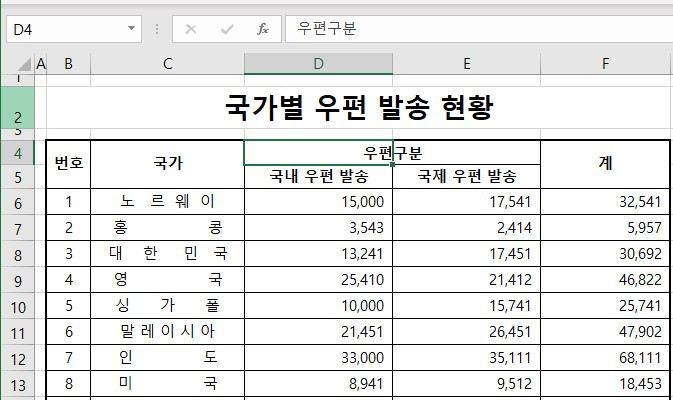Click cell with value 25,410

[x=318, y=280]
